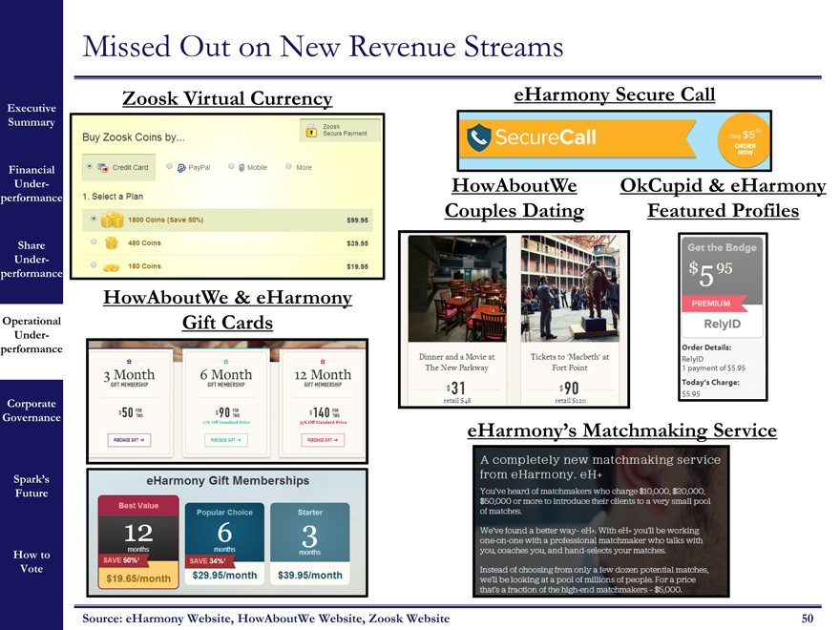This screenshot has width=840, height=630.
Task: Click the $29.95/month price
Action: pos(224,576)
